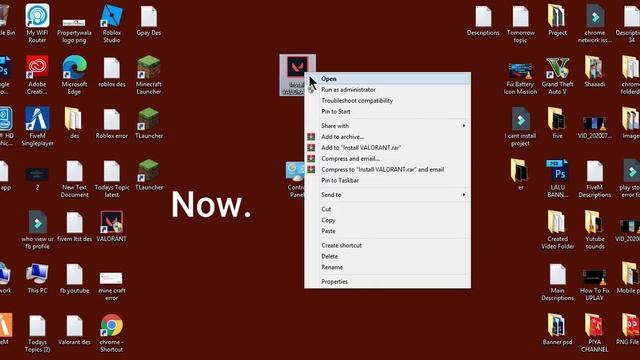
Task: Select Descriptions file icon
Action: [483, 17]
